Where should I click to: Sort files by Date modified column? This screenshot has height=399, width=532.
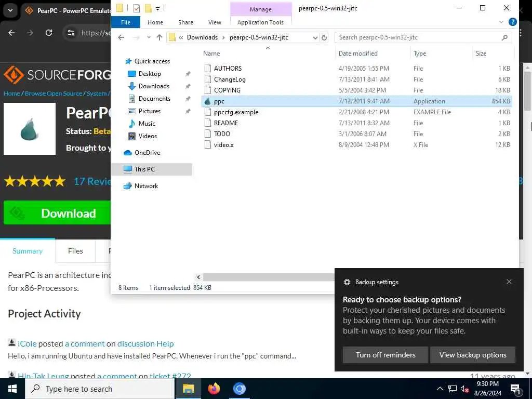(358, 54)
